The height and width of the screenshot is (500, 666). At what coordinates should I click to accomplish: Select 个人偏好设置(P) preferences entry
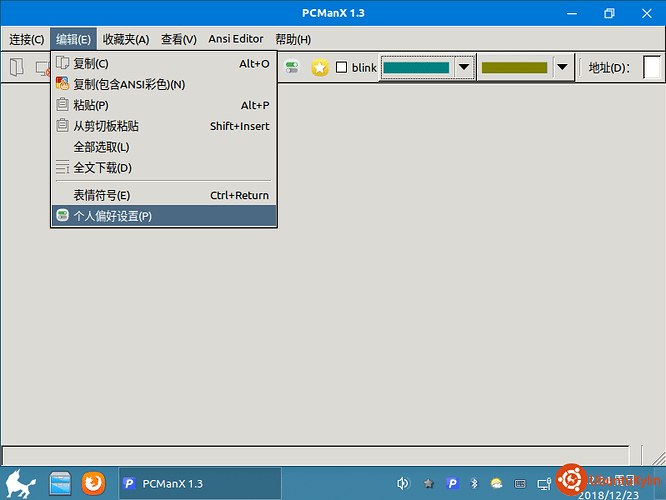(x=164, y=216)
